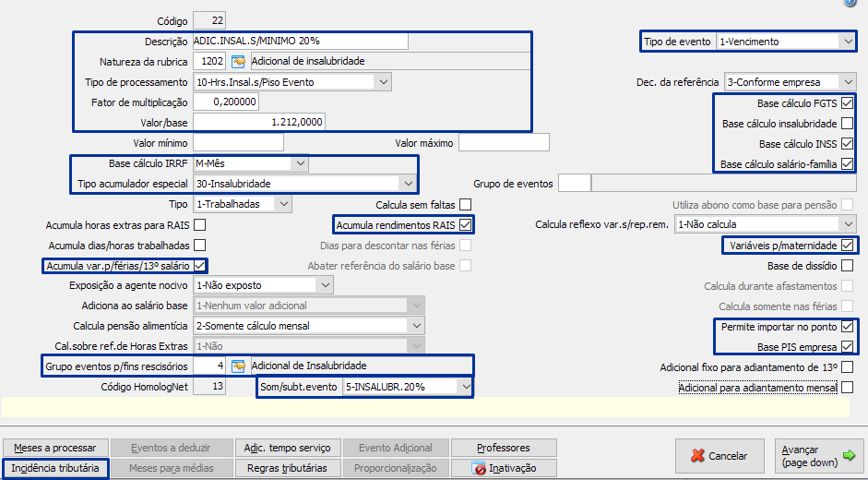868x480 pixels.
Task: Toggle Base cálculo salário-família checkbox
Action: 847,164
